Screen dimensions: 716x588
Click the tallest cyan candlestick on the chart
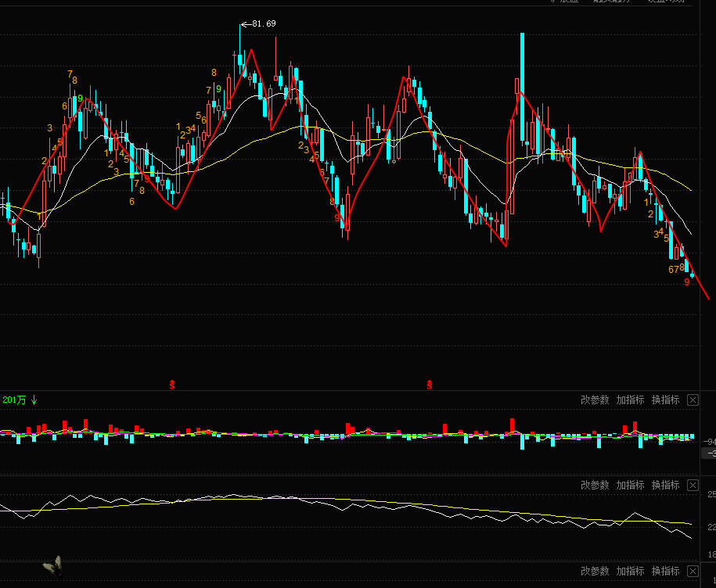coord(523,88)
